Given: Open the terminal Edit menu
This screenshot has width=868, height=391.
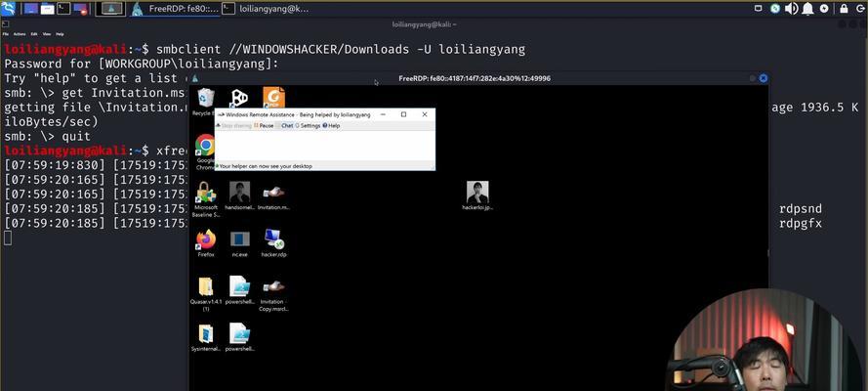Looking at the screenshot, I should click(34, 34).
